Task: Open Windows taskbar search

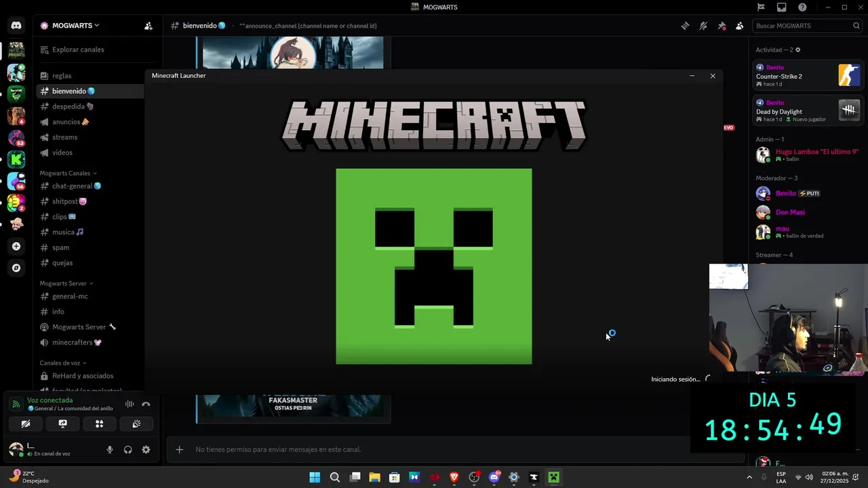Action: (x=335, y=477)
